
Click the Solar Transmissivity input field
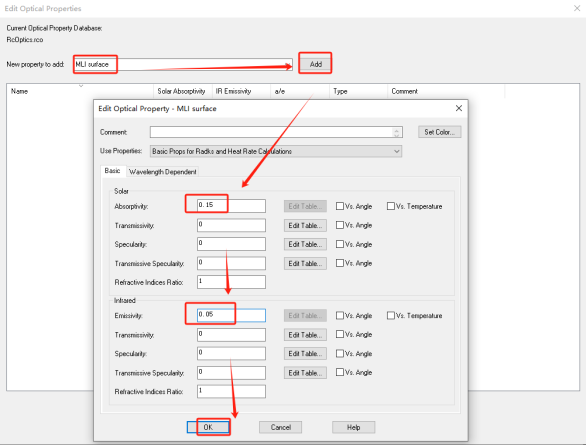[x=231, y=225]
